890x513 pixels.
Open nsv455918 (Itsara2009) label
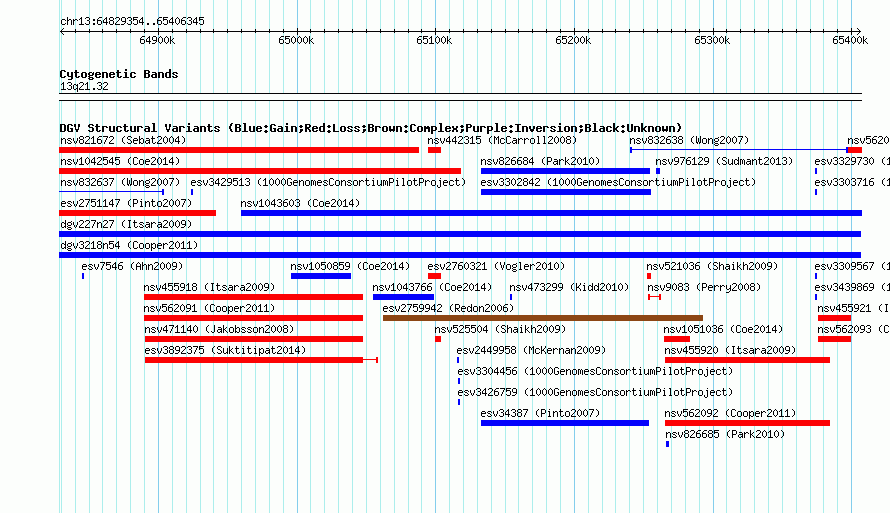click(209, 287)
